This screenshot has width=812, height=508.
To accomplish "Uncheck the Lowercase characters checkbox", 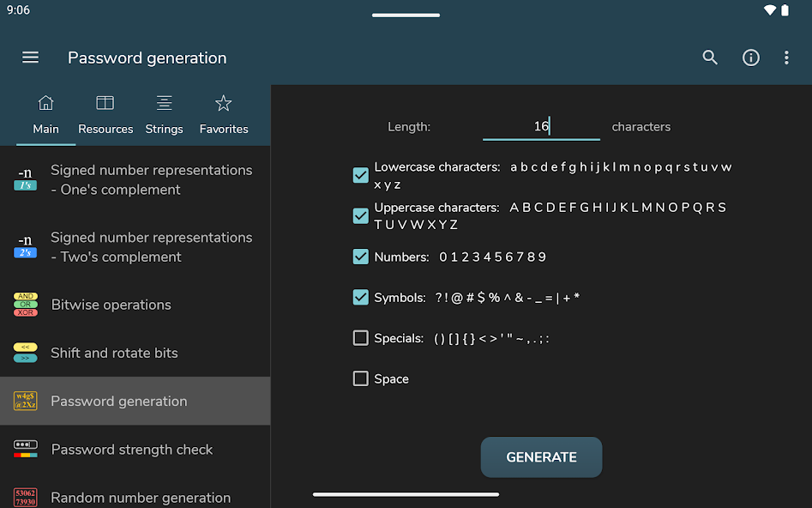I will click(360, 175).
